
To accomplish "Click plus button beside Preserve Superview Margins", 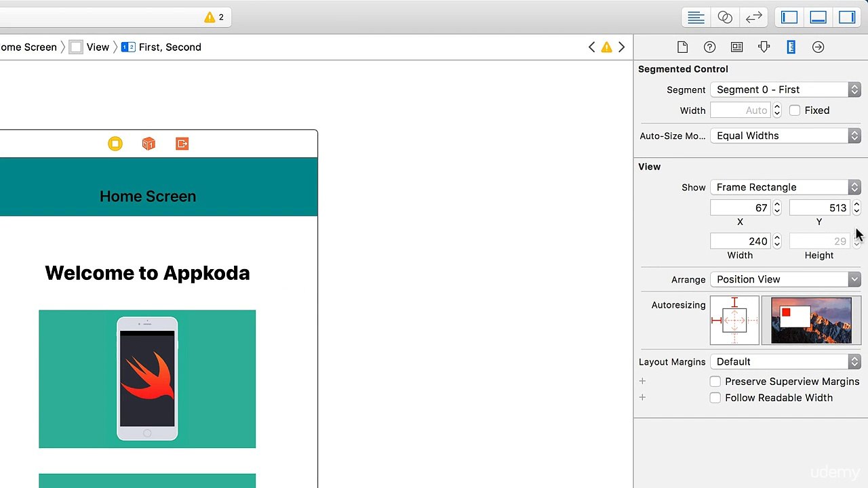I will click(642, 382).
